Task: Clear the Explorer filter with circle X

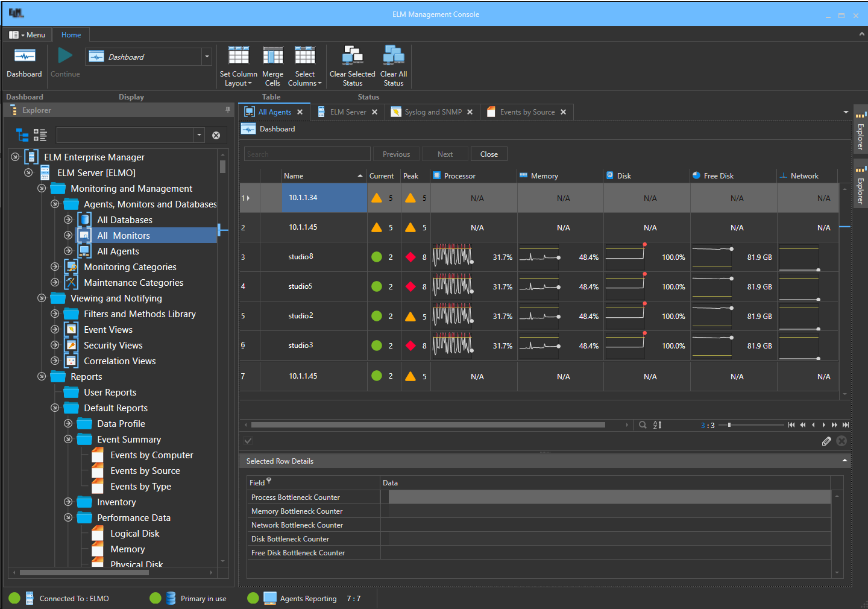Action: click(216, 135)
